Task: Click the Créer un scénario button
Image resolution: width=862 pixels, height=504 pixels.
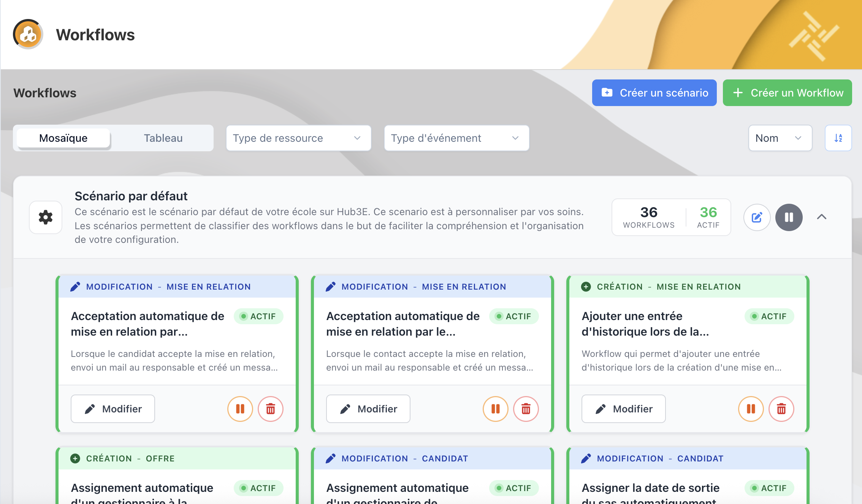Action: coord(654,93)
